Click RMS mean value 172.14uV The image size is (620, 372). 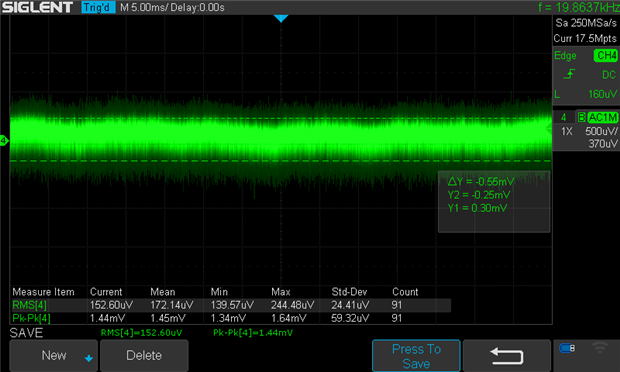tap(172, 305)
